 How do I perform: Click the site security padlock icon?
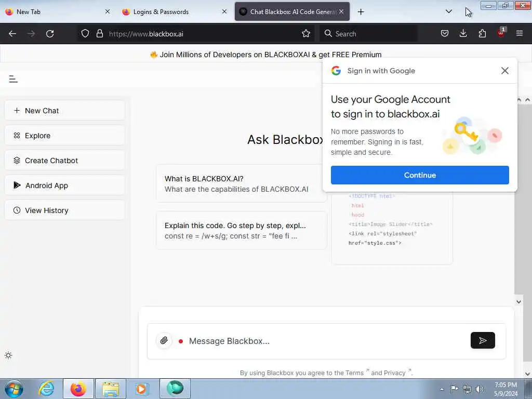coord(99,34)
